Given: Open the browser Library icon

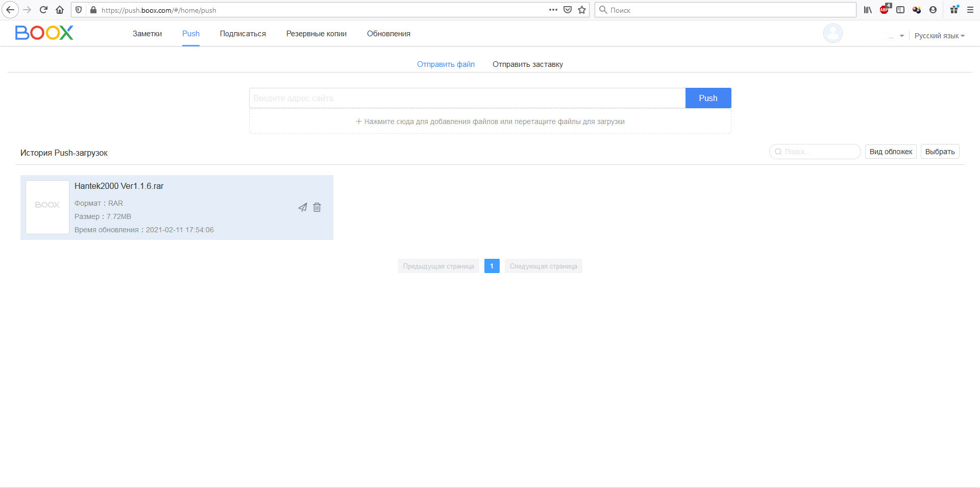Looking at the screenshot, I should [x=868, y=10].
